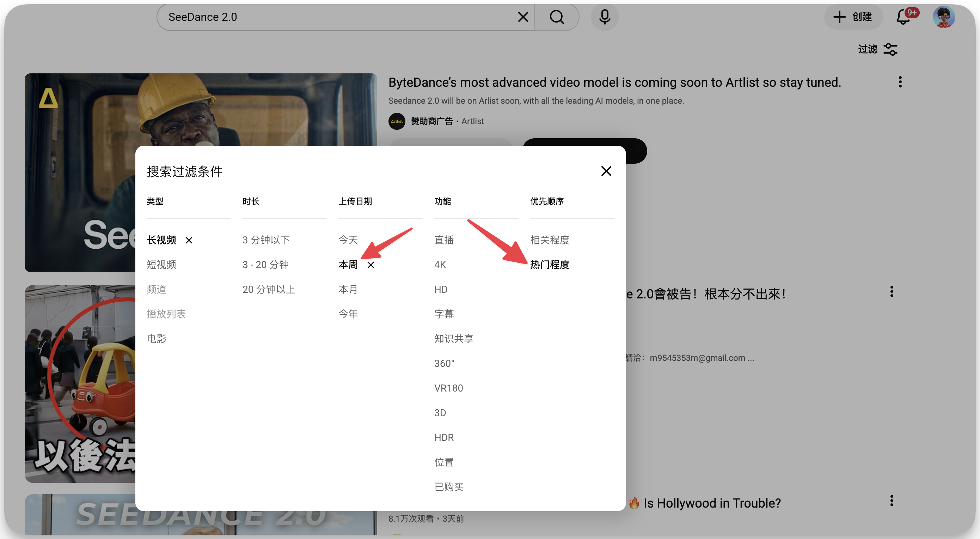Image resolution: width=980 pixels, height=539 pixels.
Task: Open options for 會被告 video result
Action: point(892,292)
